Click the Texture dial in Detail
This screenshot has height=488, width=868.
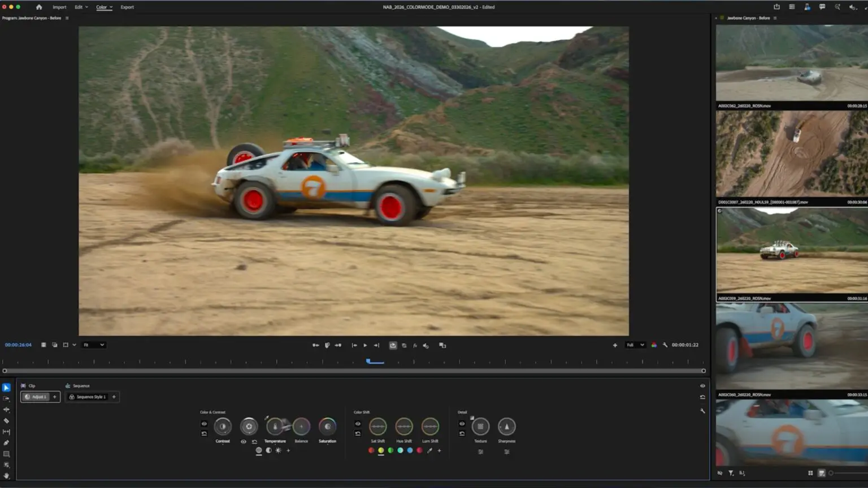point(480,427)
